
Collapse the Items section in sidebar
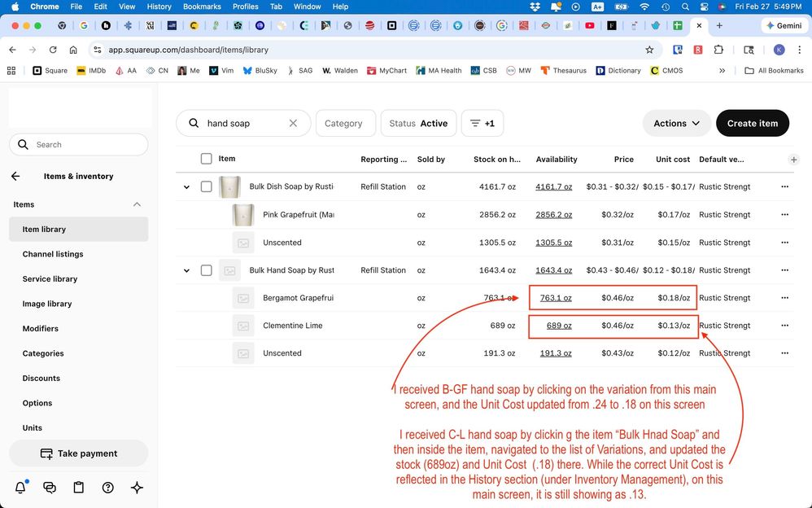(137, 204)
